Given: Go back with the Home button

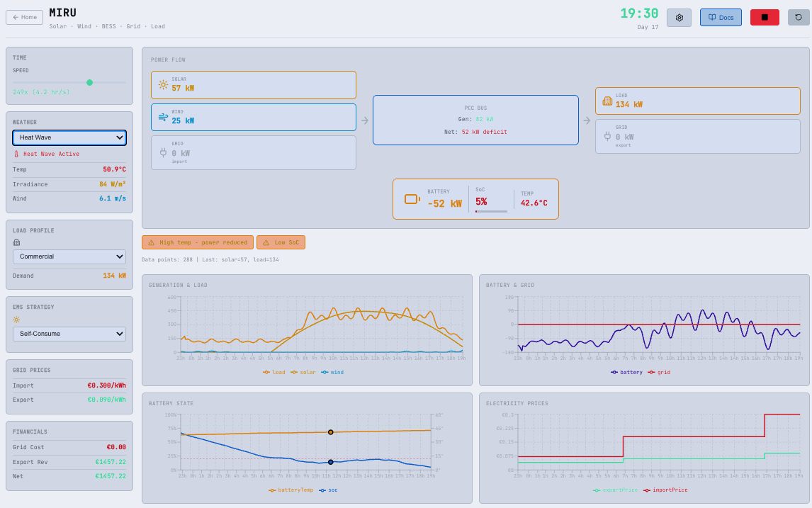Looking at the screenshot, I should coord(24,17).
